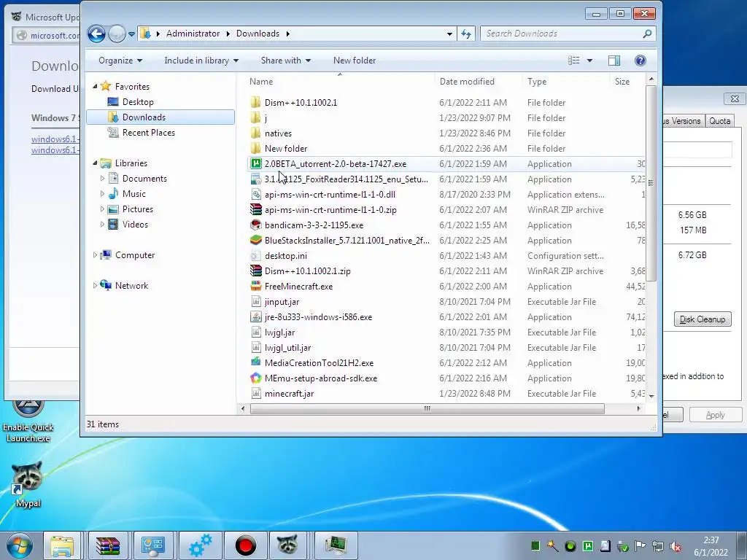747x560 pixels.
Task: Select the api-ms-win-crt-runtime dll icon
Action: click(256, 194)
